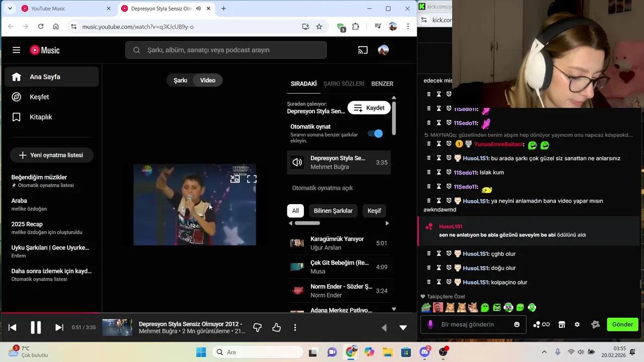Select the Keşif filter chip
Viewport: 644px width, 362px height.
[x=374, y=211]
